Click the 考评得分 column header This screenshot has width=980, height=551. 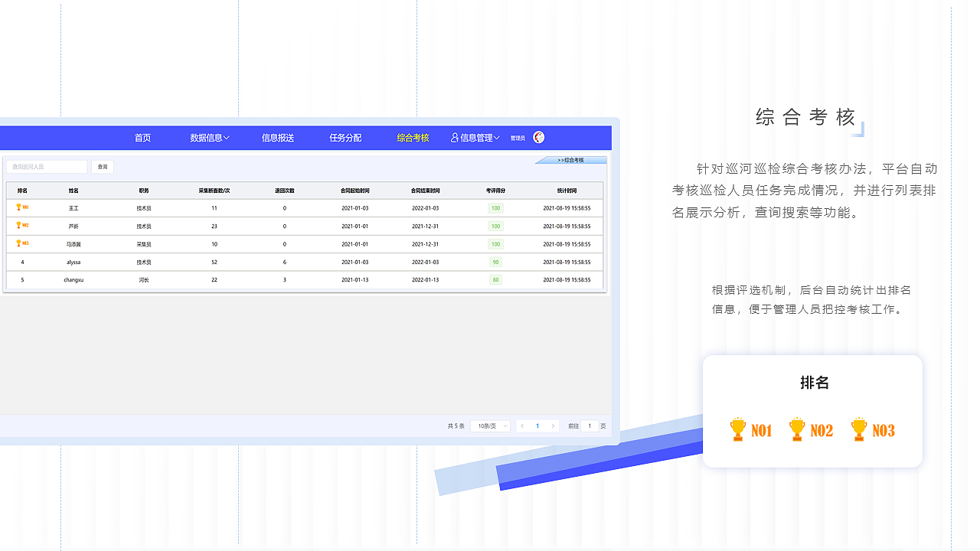pyautogui.click(x=496, y=191)
